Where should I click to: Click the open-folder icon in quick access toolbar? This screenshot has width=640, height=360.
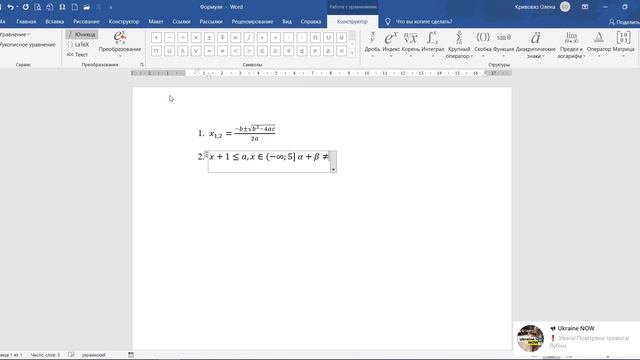(x=87, y=7)
